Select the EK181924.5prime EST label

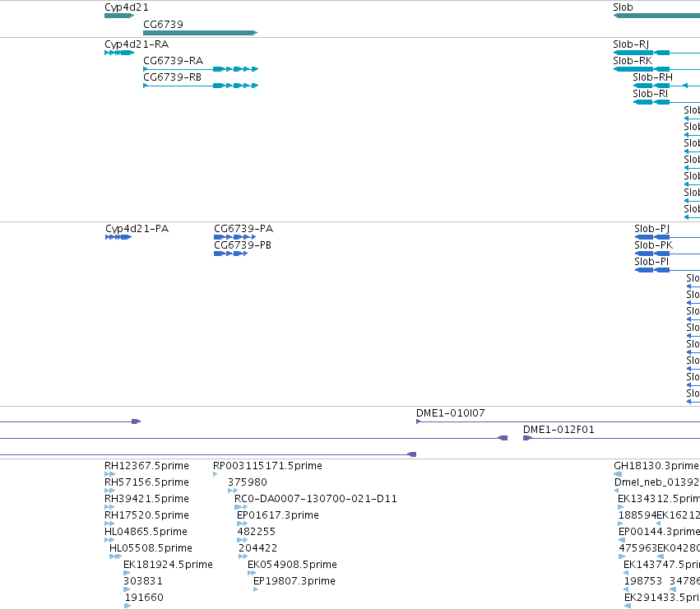(x=168, y=565)
